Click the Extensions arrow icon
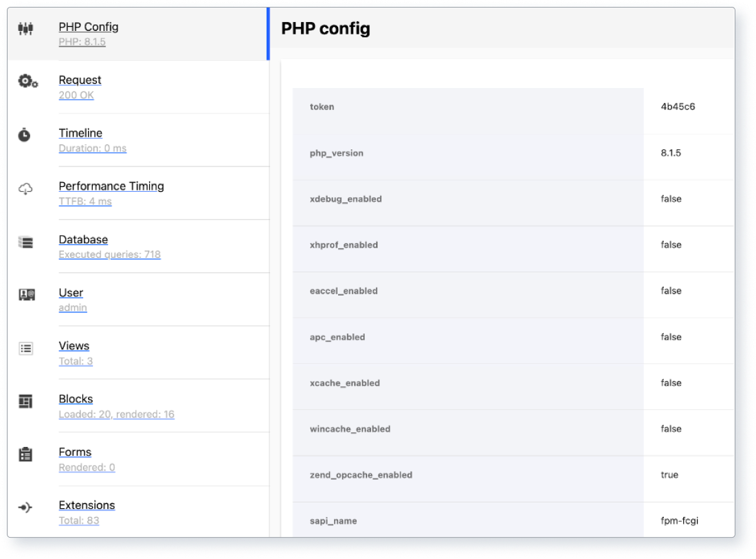This screenshot has width=756, height=559. pyautogui.click(x=25, y=507)
